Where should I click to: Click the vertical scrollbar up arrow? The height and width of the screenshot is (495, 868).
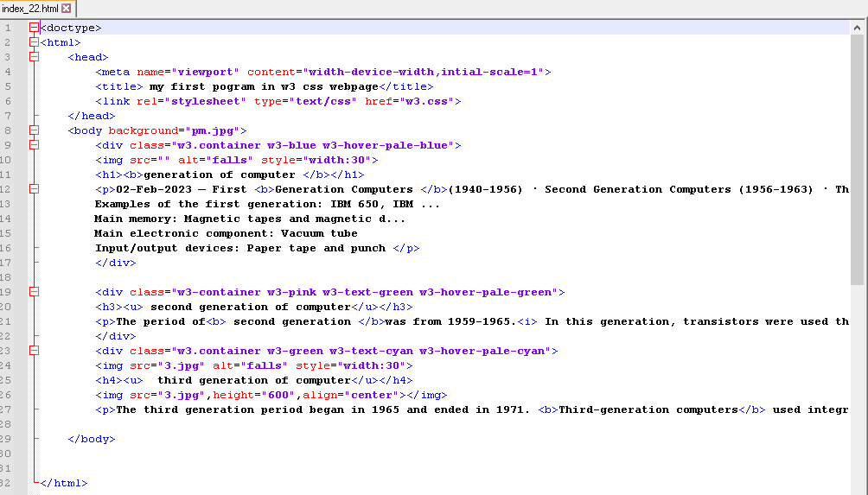tap(857, 28)
